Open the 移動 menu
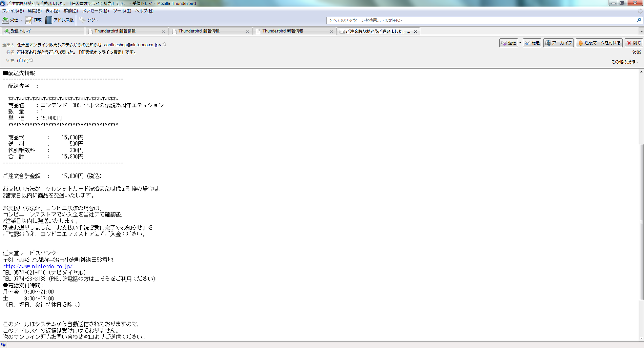This screenshot has height=349, width=644. coord(71,11)
